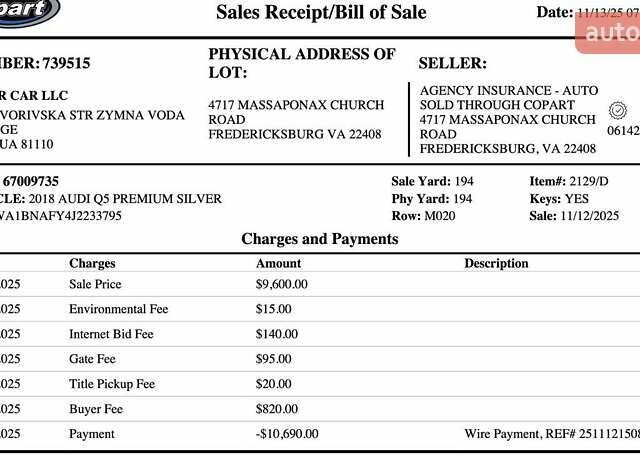Click the Copart logo in the corner
Viewport: 640px width, 456px height.
(x=28, y=10)
